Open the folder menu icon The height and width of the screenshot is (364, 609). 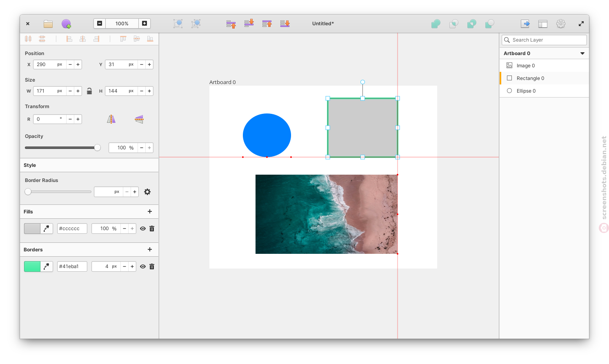pos(48,24)
